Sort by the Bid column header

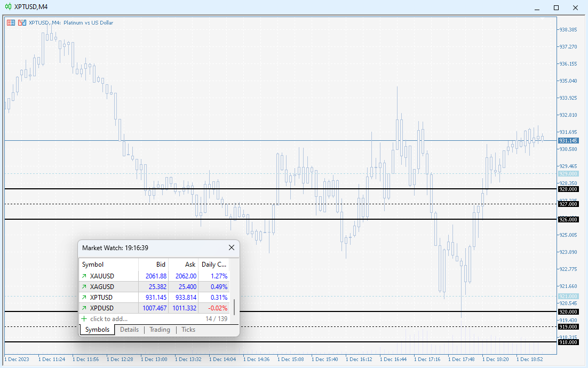click(x=153, y=264)
